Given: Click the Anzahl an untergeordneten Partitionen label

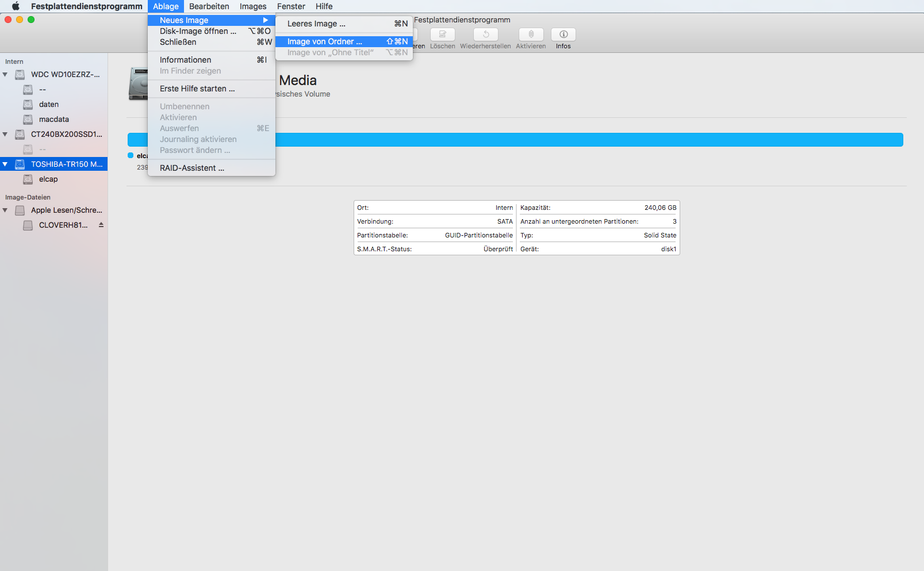Looking at the screenshot, I should pyautogui.click(x=580, y=221).
